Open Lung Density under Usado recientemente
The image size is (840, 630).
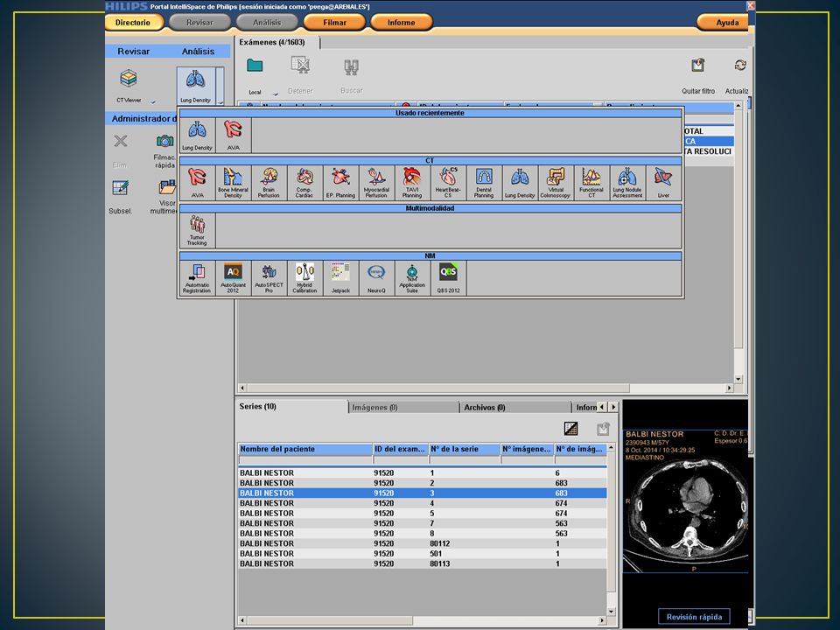(x=197, y=135)
